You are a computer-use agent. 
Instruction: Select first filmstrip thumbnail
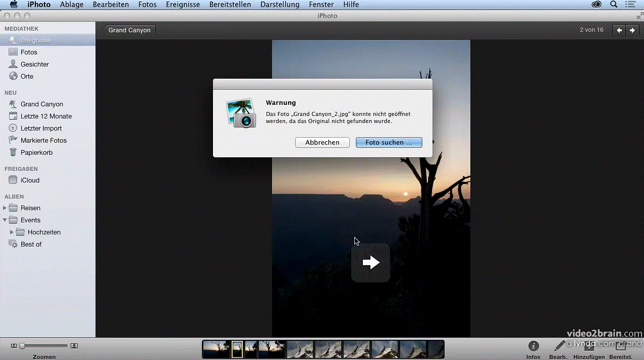tap(217, 349)
